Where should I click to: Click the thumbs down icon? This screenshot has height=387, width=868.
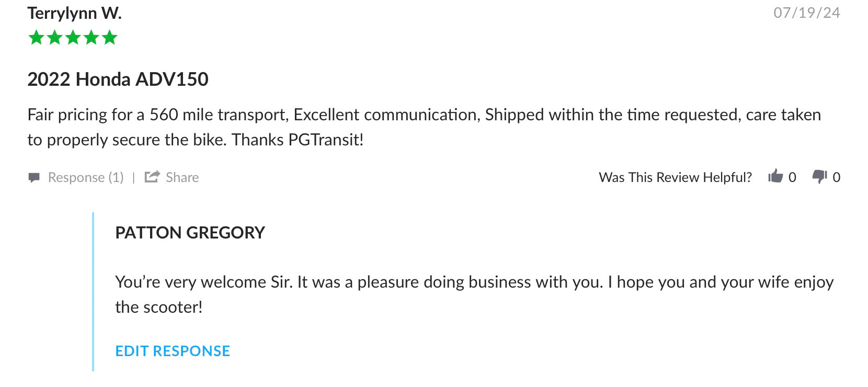pos(819,176)
